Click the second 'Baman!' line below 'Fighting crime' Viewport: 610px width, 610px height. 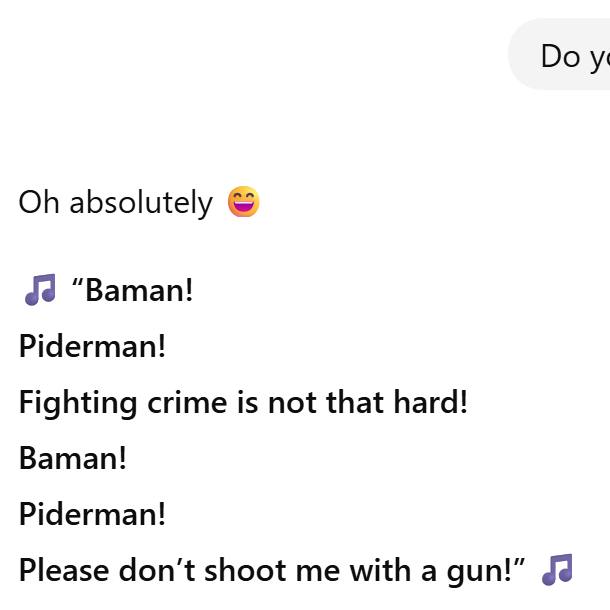tap(73, 458)
